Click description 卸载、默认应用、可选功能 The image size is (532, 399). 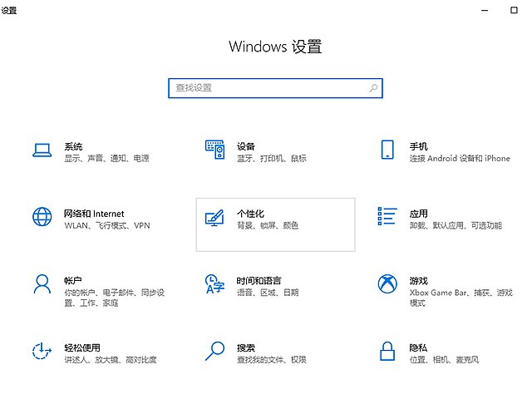pyautogui.click(x=456, y=225)
